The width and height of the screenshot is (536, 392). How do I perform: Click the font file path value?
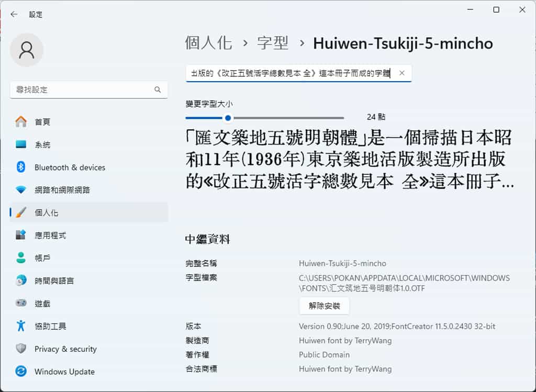point(405,283)
